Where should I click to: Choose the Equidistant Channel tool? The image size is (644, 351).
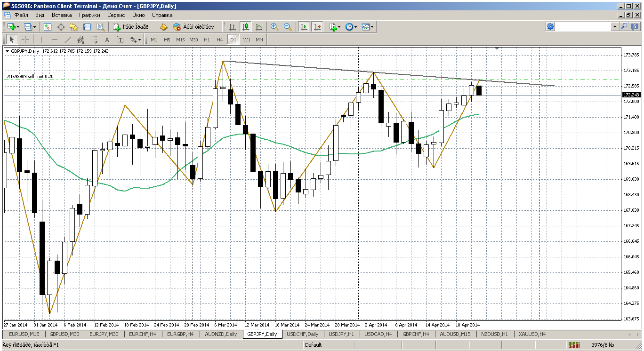pos(80,40)
